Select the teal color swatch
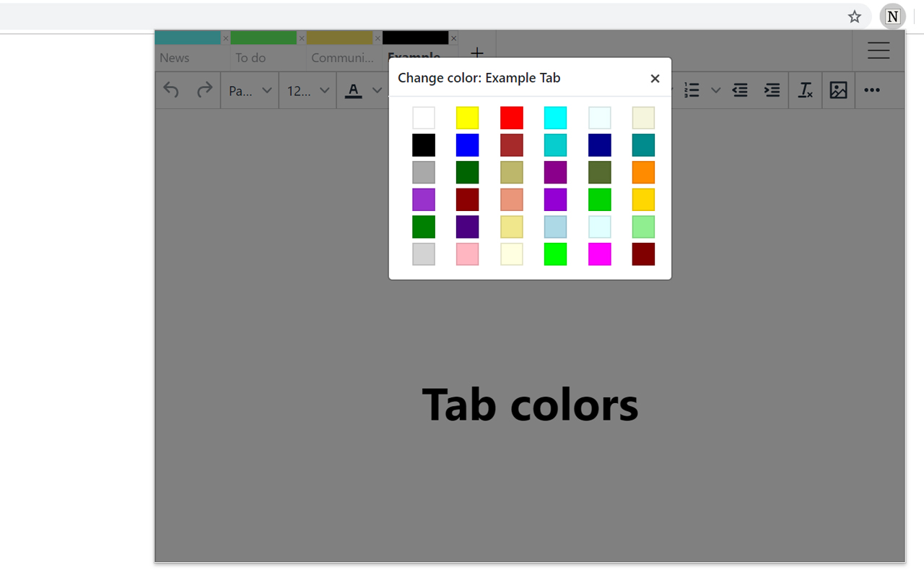Image resolution: width=924 pixels, height=578 pixels. point(644,145)
